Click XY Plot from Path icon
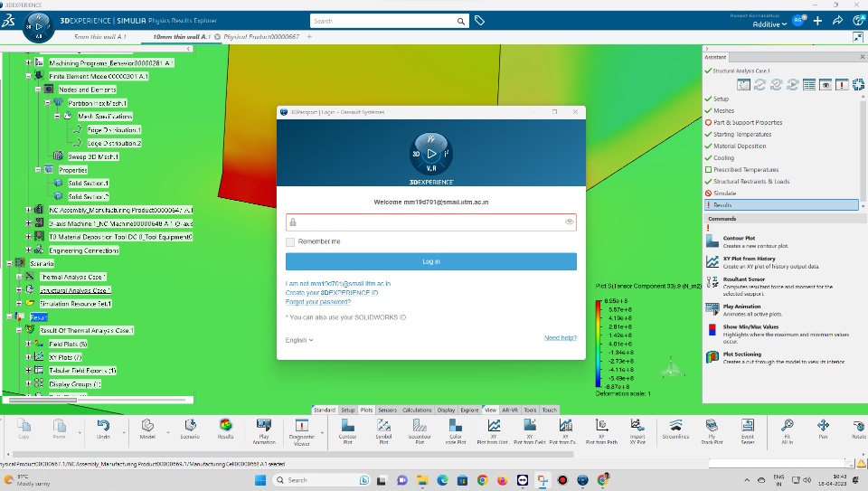This screenshot has width=868, height=491. [602, 425]
